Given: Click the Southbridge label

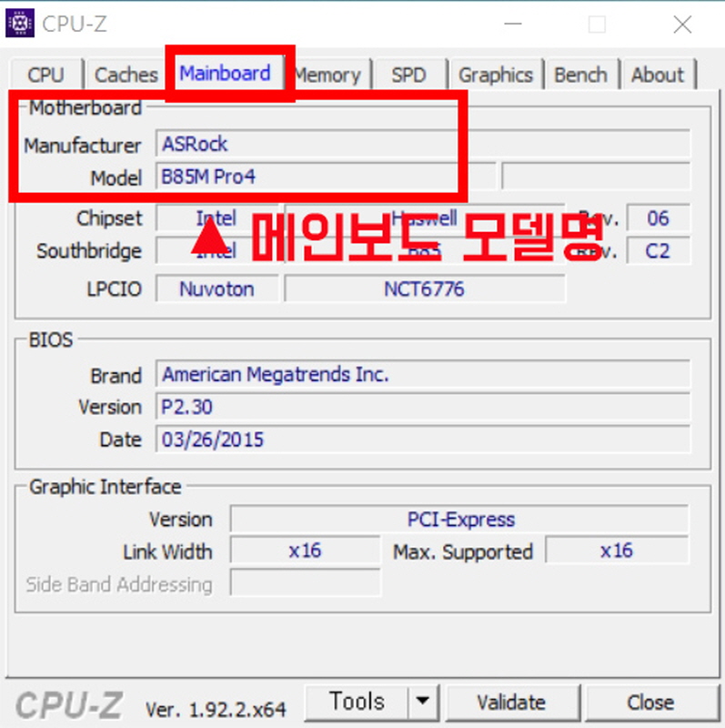Looking at the screenshot, I should click(89, 251).
